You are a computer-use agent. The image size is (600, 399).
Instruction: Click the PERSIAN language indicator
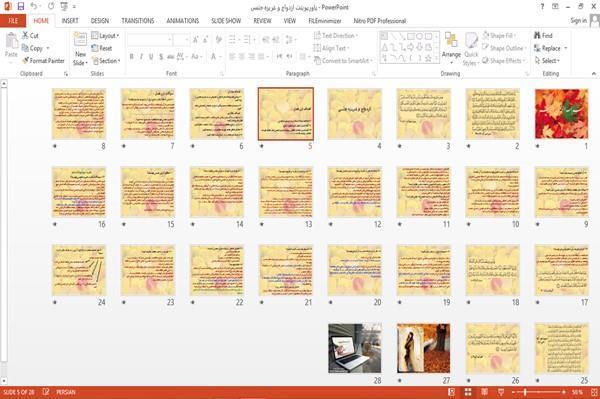point(66,392)
